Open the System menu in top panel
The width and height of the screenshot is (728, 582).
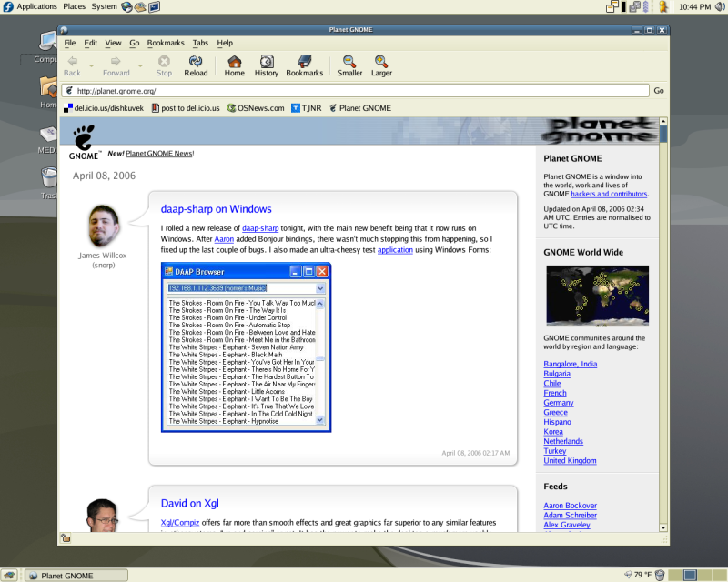pos(104,6)
